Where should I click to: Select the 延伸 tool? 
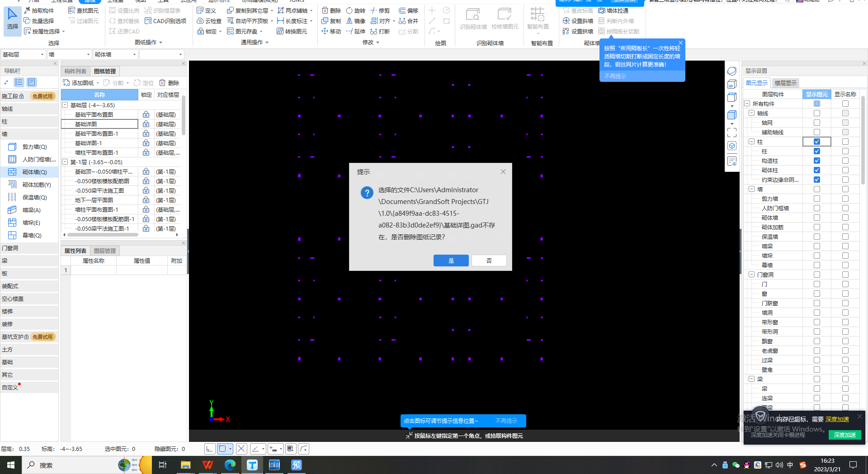(355, 31)
